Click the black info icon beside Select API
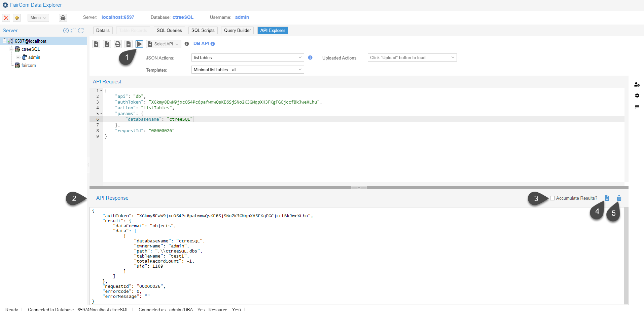644x311 pixels. coord(187,44)
